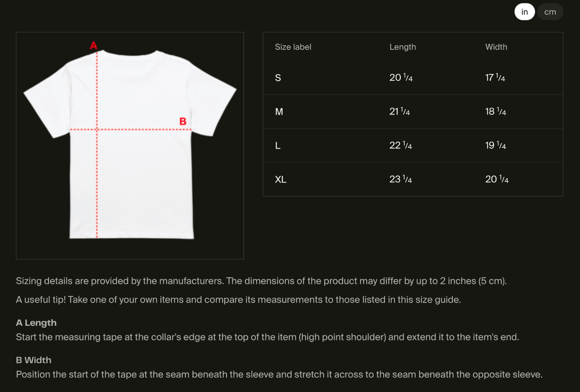This screenshot has width=580, height=392.
Task: Click the 'A useful tip!' sentence
Action: click(x=238, y=300)
